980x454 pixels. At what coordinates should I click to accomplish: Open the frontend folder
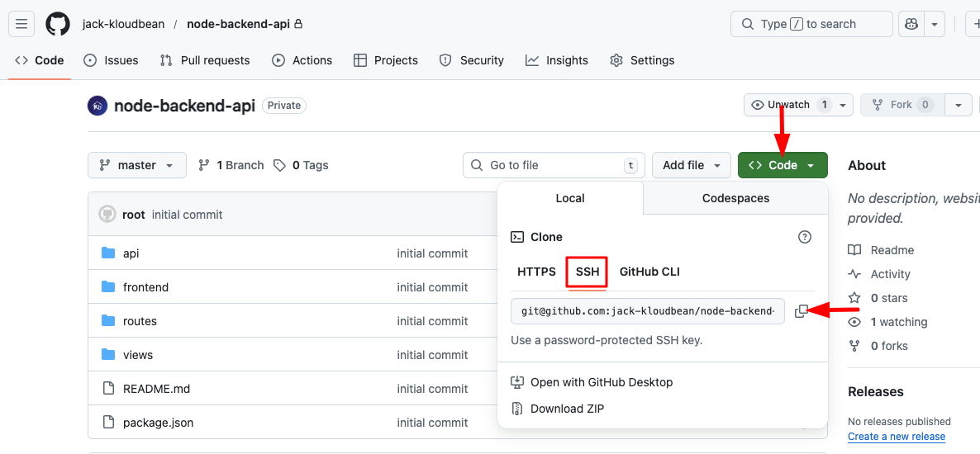pyautogui.click(x=145, y=287)
